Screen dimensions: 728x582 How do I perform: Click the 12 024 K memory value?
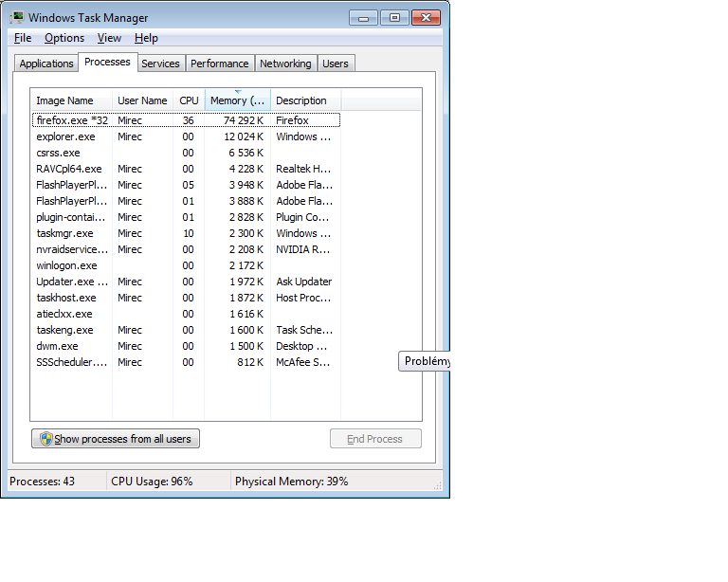(x=244, y=136)
